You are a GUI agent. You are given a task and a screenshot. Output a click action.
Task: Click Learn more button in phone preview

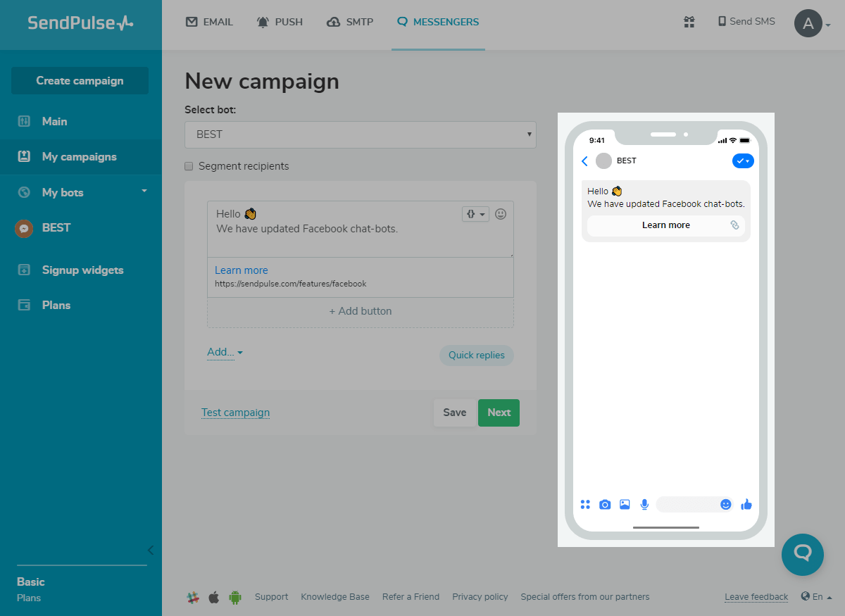point(666,225)
